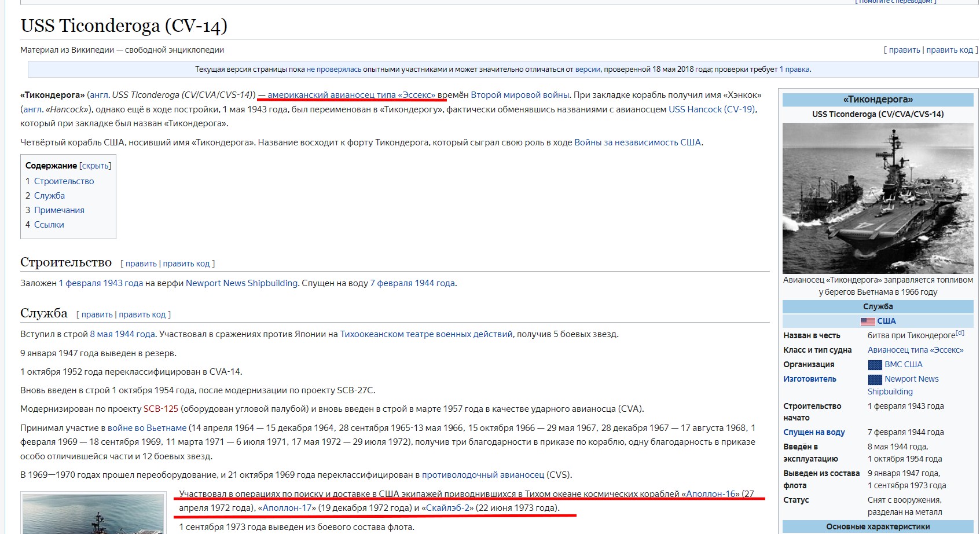Open the 1 февраля 1943 года link
The height and width of the screenshot is (534, 980).
click(101, 283)
